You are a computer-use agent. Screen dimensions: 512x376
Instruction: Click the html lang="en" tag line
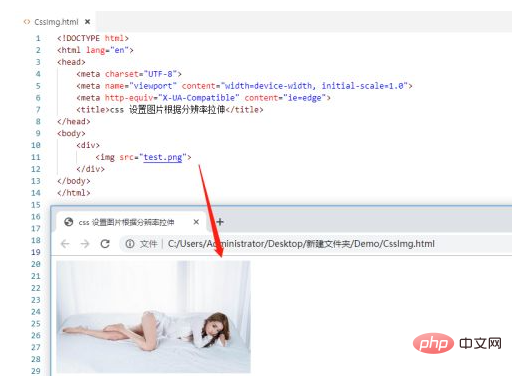[95, 50]
